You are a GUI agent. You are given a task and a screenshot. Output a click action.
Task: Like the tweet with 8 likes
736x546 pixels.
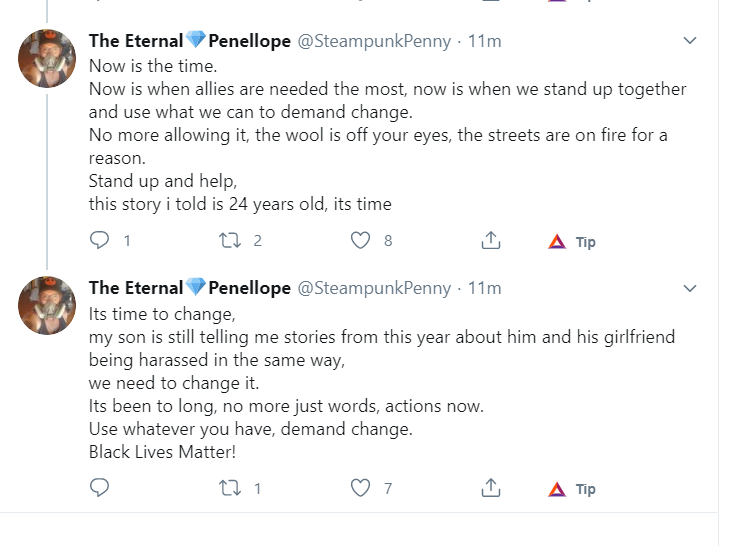tap(360, 240)
